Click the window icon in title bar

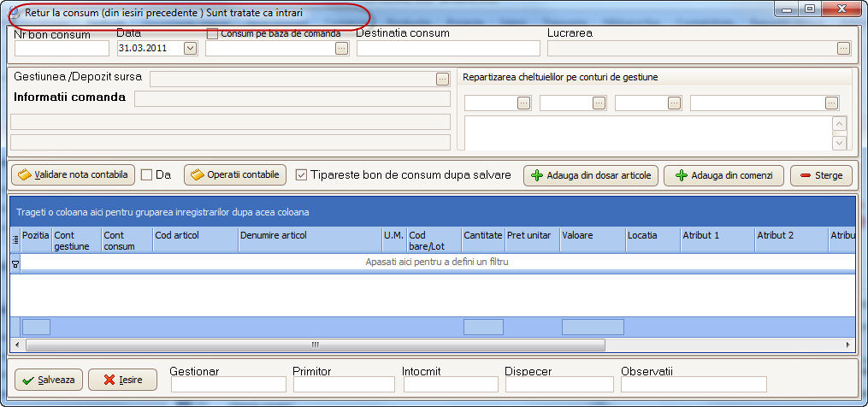click(x=13, y=14)
